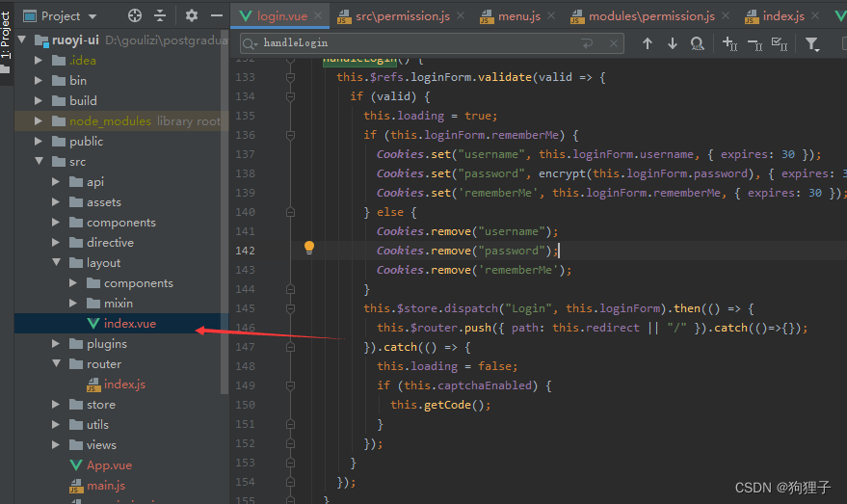Collapse all nodes in Project panel
Image resolution: width=847 pixels, height=504 pixels.
[160, 15]
